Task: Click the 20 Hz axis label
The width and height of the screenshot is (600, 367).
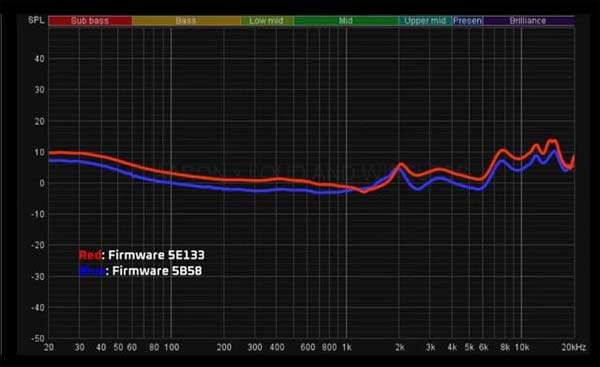Action: (49, 347)
